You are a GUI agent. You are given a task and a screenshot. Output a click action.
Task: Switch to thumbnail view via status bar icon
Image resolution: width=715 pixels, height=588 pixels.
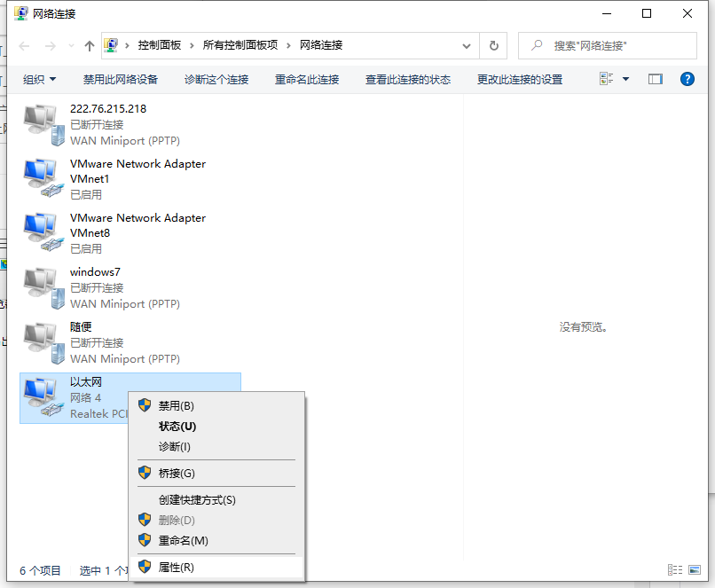(x=695, y=570)
